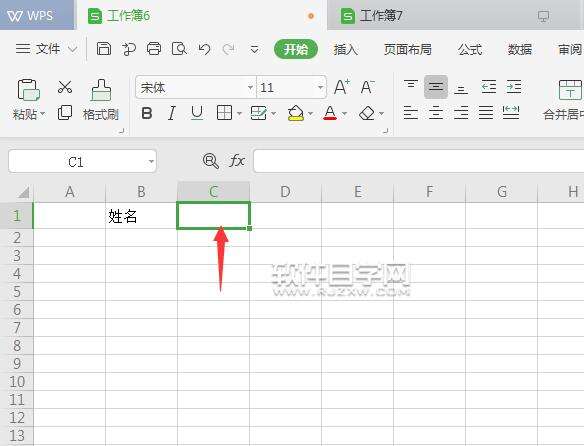Image resolution: width=584 pixels, height=446 pixels.
Task: Click the Save icon in quick toolbar
Action: (104, 49)
